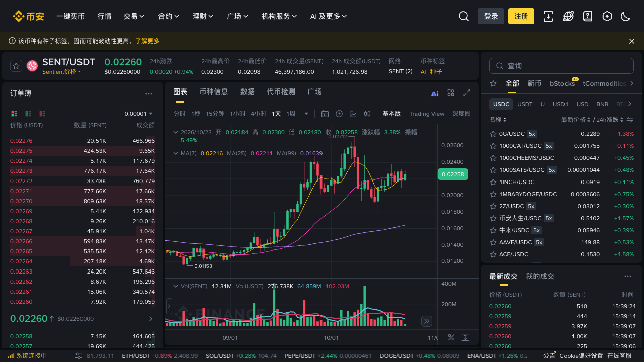Show asks-only order book view
Image resolution: width=644 pixels, height=362 pixels.
(42, 114)
